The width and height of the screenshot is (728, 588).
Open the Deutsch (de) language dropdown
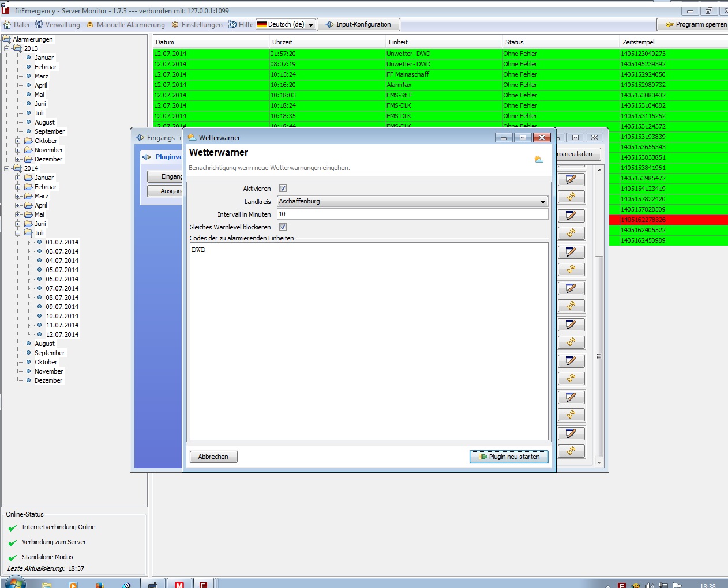tap(286, 24)
